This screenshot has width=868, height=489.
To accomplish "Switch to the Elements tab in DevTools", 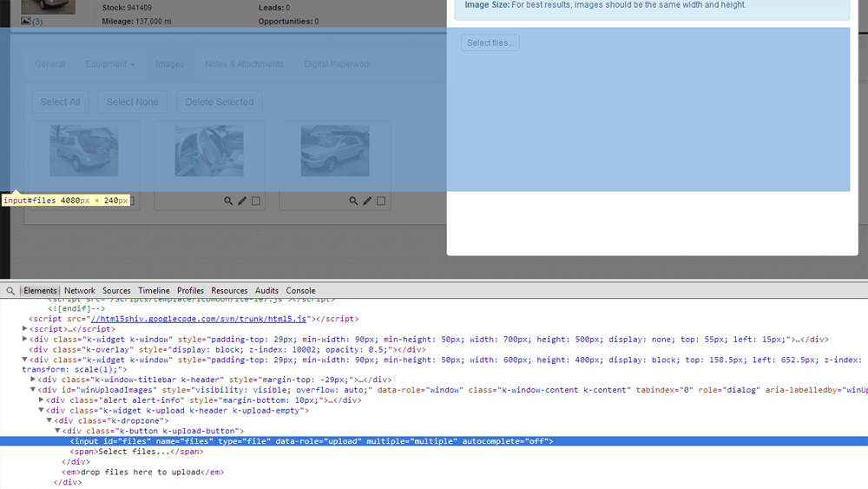I will point(40,291).
